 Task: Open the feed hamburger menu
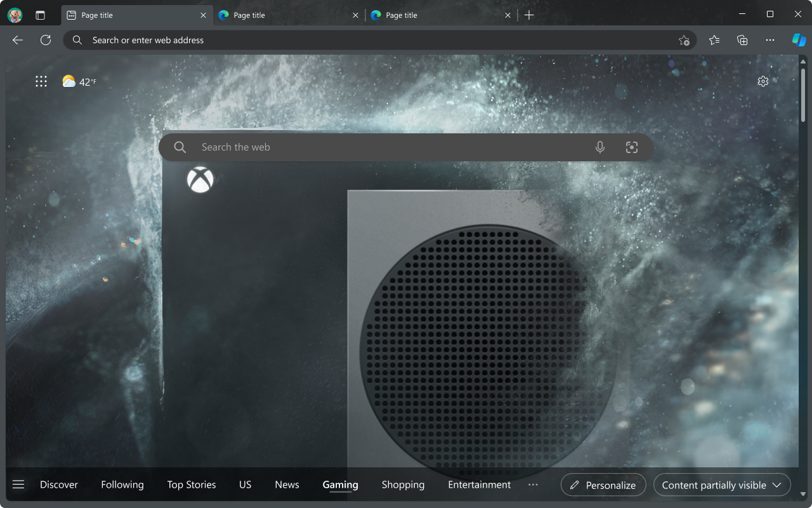pyautogui.click(x=18, y=485)
